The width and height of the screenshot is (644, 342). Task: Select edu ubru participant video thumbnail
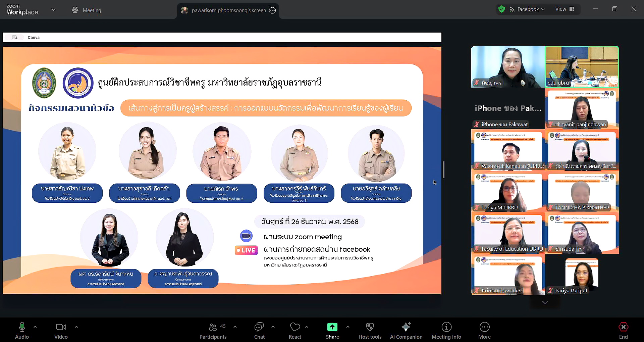(582, 67)
